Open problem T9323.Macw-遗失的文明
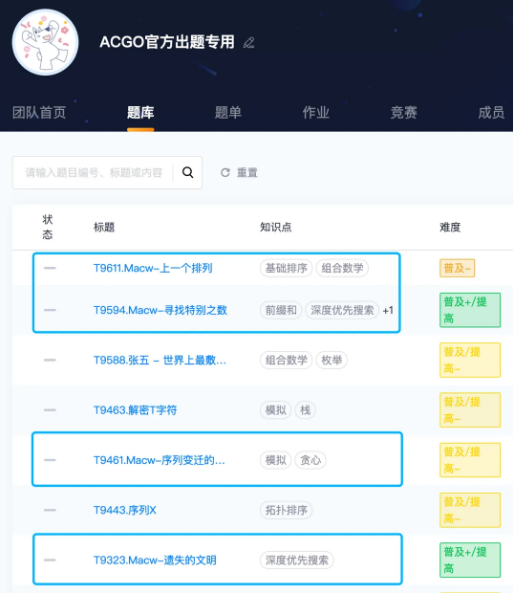The height and width of the screenshot is (593, 513). coord(155,560)
